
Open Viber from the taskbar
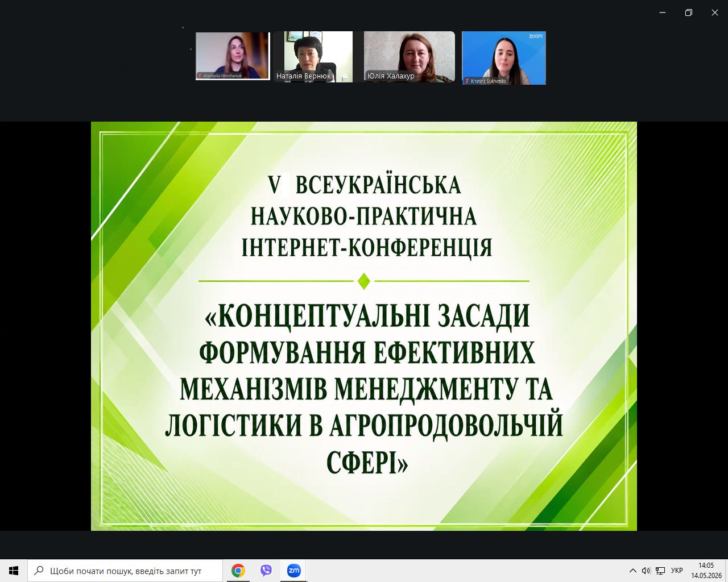click(266, 571)
